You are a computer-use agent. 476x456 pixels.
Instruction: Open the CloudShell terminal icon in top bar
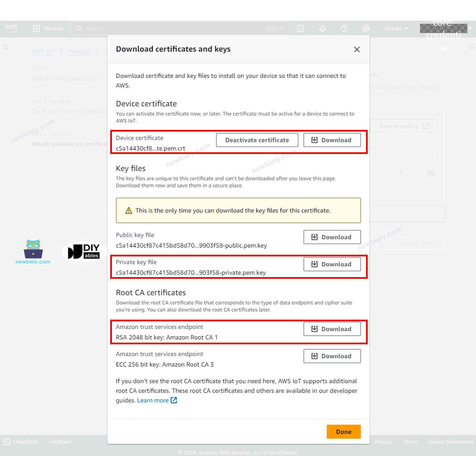tap(300, 28)
